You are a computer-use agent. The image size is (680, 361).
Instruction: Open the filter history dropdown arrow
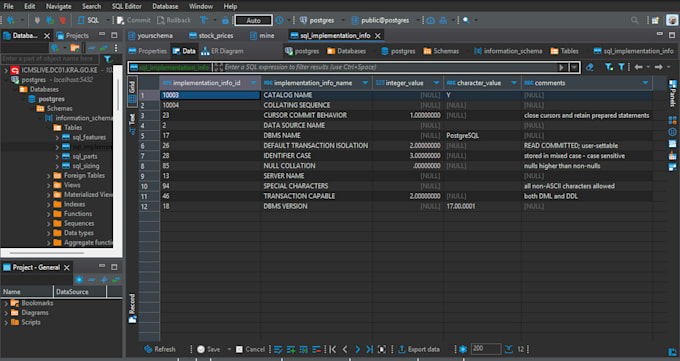pyautogui.click(x=574, y=67)
